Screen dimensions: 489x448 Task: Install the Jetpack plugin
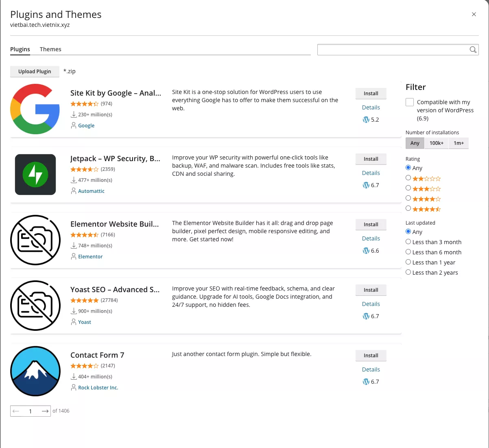tap(371, 159)
